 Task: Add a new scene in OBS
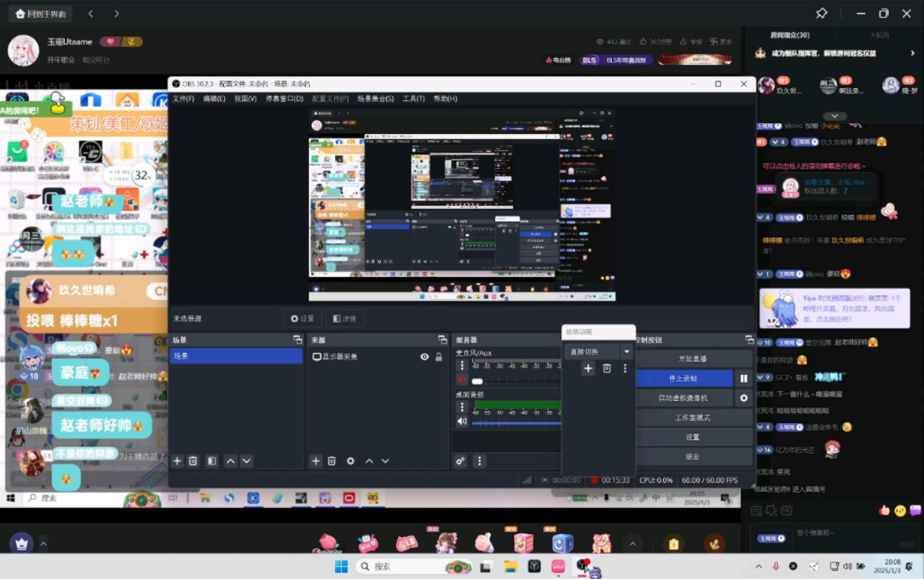click(x=177, y=461)
